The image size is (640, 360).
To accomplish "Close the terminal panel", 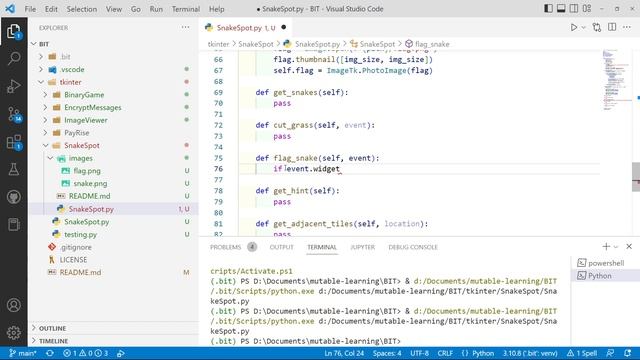I will [629, 247].
